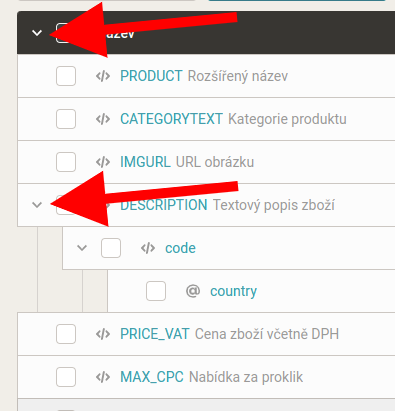395x411 pixels.
Task: Click the code tag icon beside MAX_CPC
Action: (x=103, y=377)
